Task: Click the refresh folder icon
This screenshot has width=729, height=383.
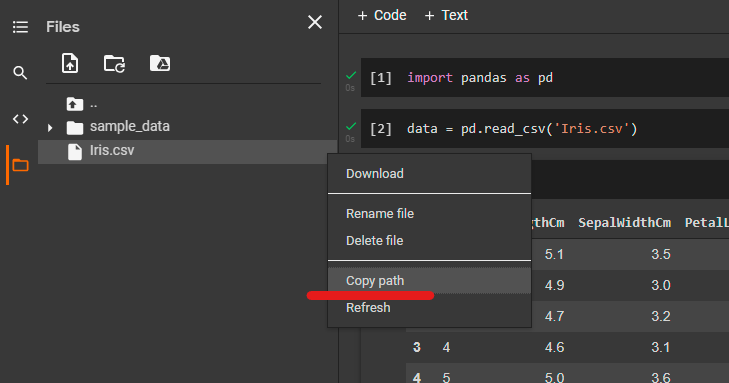Action: coord(114,63)
